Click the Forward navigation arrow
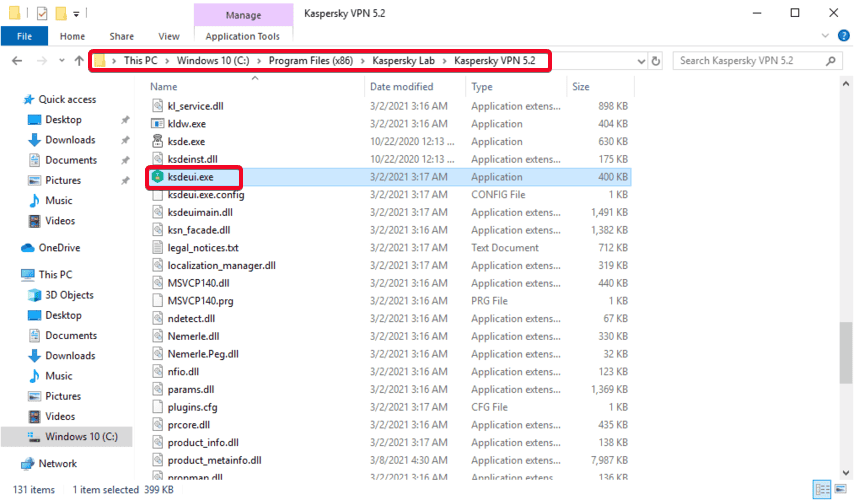The height and width of the screenshot is (500, 854). (x=42, y=60)
